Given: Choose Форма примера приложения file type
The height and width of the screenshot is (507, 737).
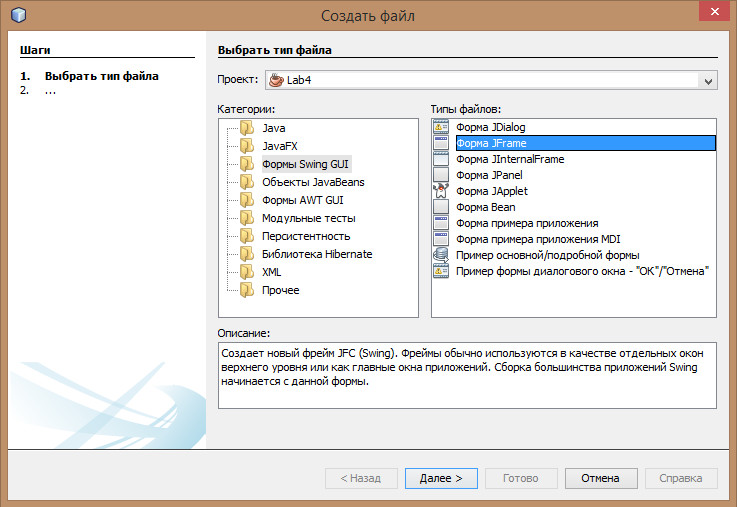Looking at the screenshot, I should pos(527,223).
